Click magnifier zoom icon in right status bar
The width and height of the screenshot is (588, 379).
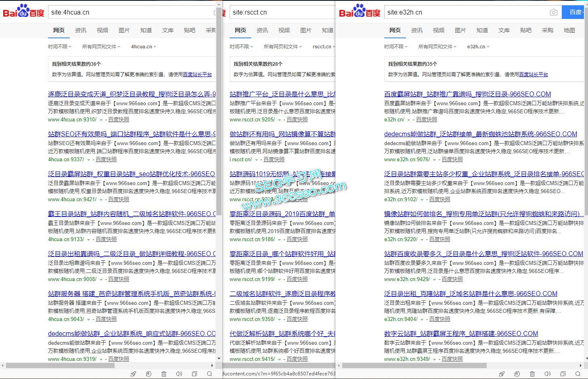click(578, 374)
